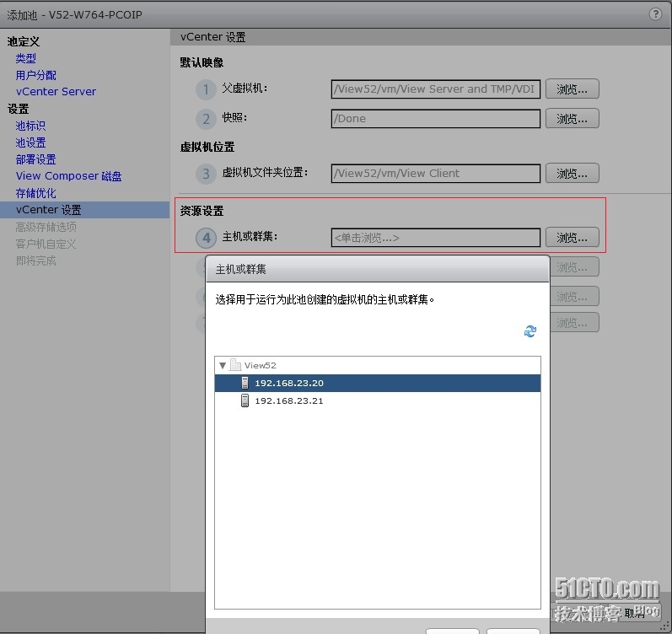
Task: Open 池标识 navigation link
Action: coord(30,126)
